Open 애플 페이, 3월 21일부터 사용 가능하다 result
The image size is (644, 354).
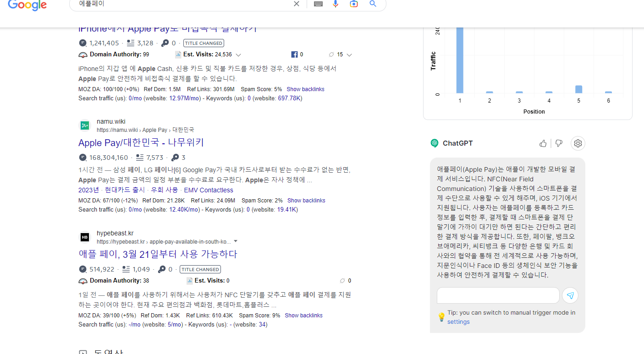click(158, 254)
